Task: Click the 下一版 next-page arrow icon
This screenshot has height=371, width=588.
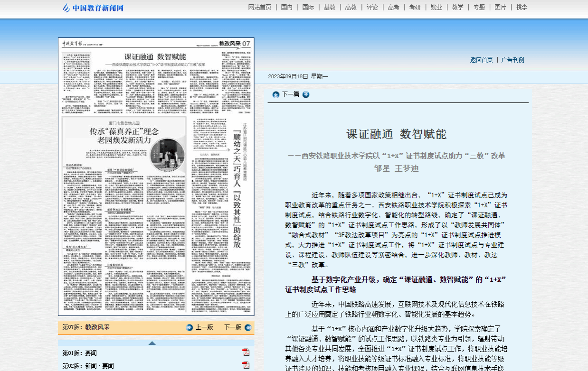Action: point(248,327)
